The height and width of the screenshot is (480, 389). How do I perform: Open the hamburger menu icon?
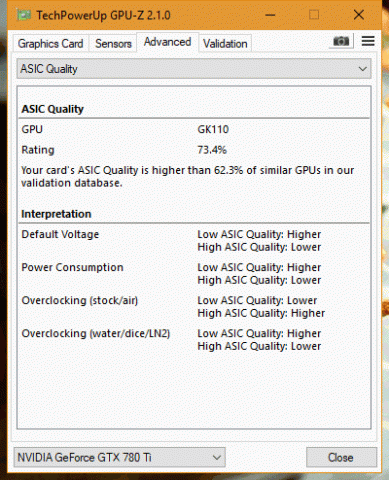[x=368, y=41]
